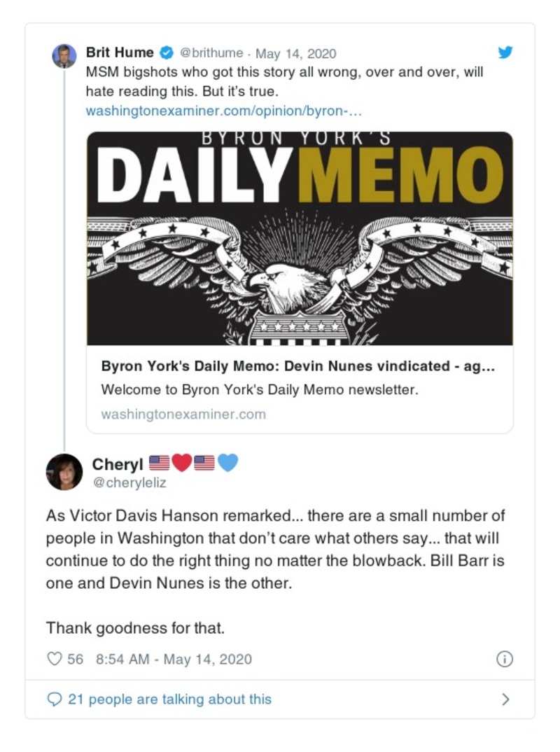Image resolution: width=560 pixels, height=752 pixels.
Task: Click the @brithume handle
Action: pyautogui.click(x=211, y=53)
